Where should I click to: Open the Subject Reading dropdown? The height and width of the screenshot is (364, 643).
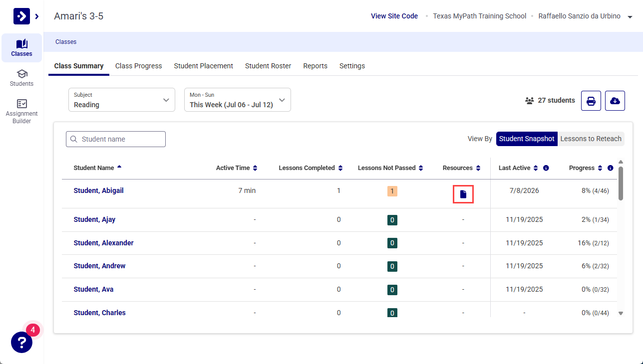coord(122,100)
